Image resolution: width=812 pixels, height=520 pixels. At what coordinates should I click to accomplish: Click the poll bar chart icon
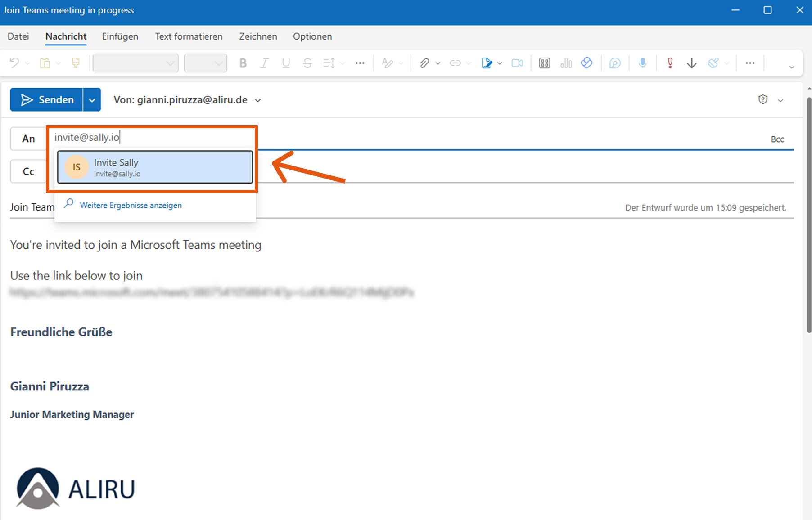click(x=566, y=63)
